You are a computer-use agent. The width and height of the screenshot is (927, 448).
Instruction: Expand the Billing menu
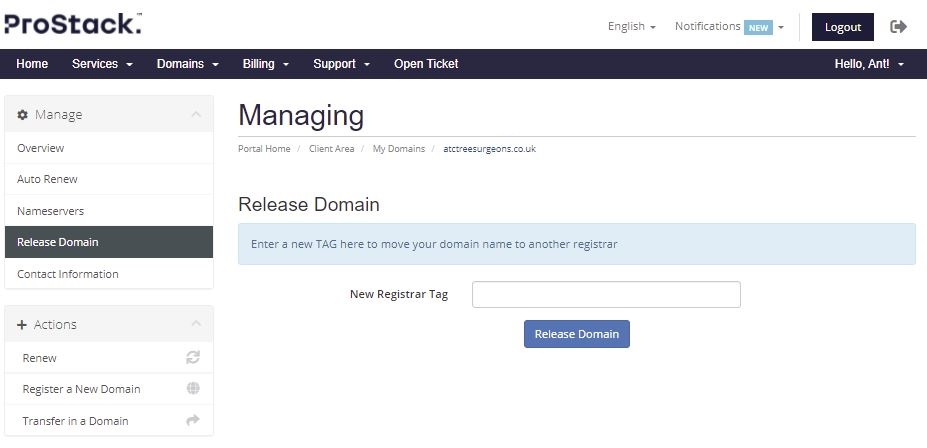click(265, 64)
